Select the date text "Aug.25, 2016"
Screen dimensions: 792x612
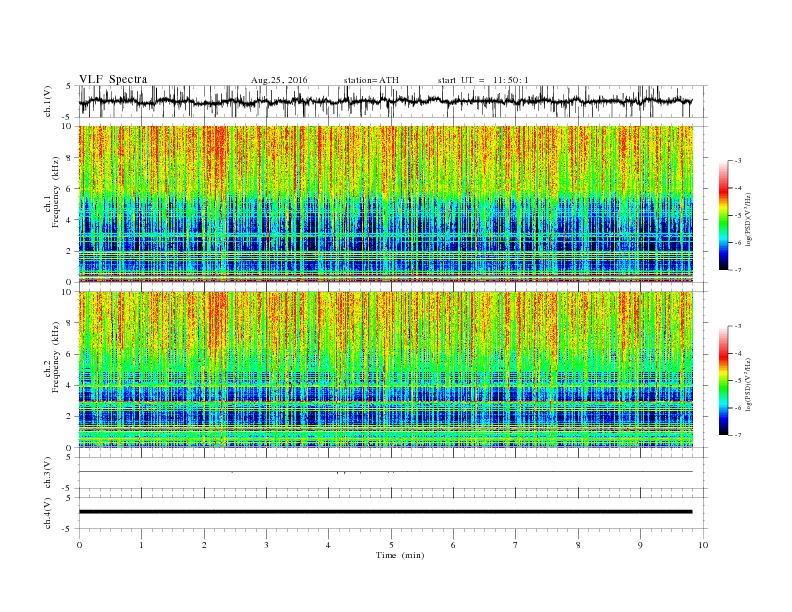279,80
